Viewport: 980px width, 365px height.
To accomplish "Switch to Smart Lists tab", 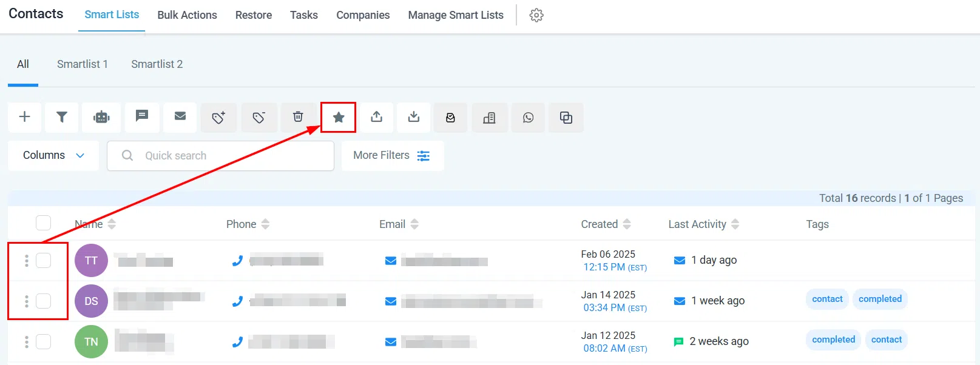I will pos(112,15).
